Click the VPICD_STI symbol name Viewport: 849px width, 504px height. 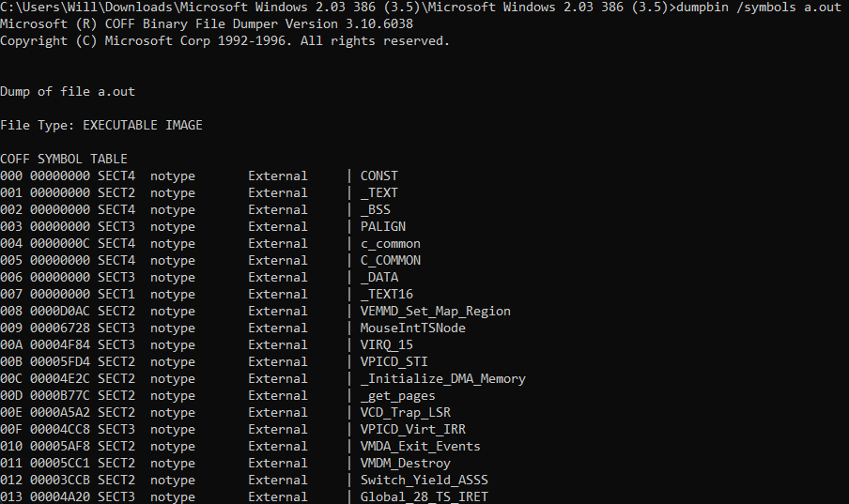[x=394, y=361]
